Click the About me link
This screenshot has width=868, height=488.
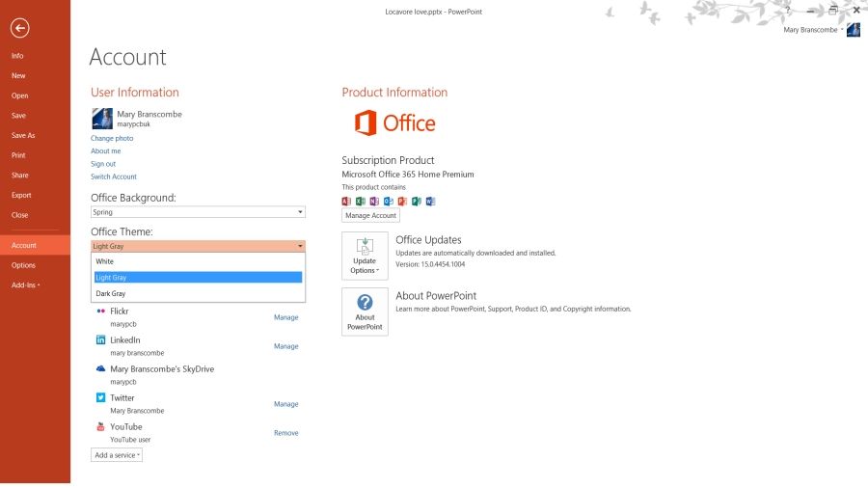point(106,151)
